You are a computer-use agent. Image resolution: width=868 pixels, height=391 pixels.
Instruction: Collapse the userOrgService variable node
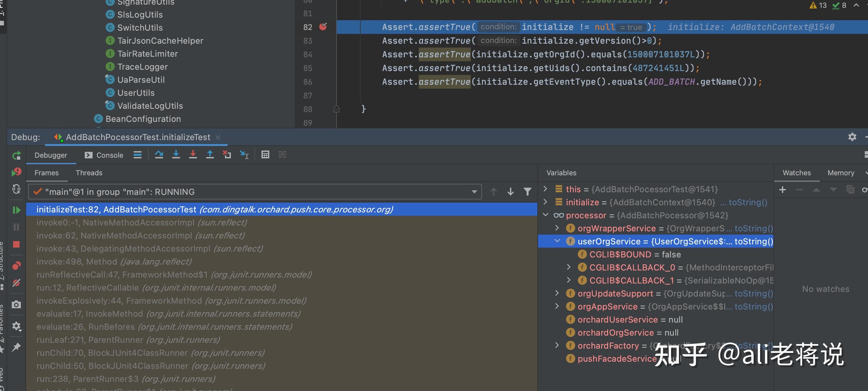557,241
